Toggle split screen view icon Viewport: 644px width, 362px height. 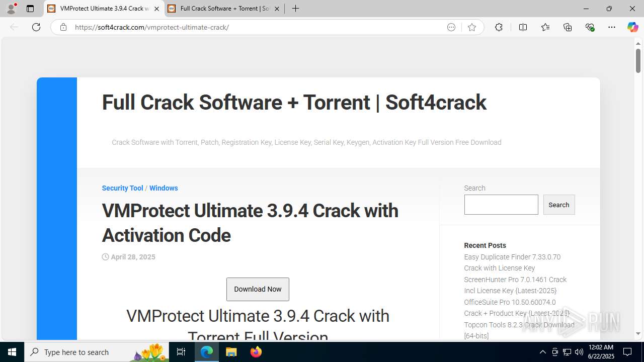point(523,27)
